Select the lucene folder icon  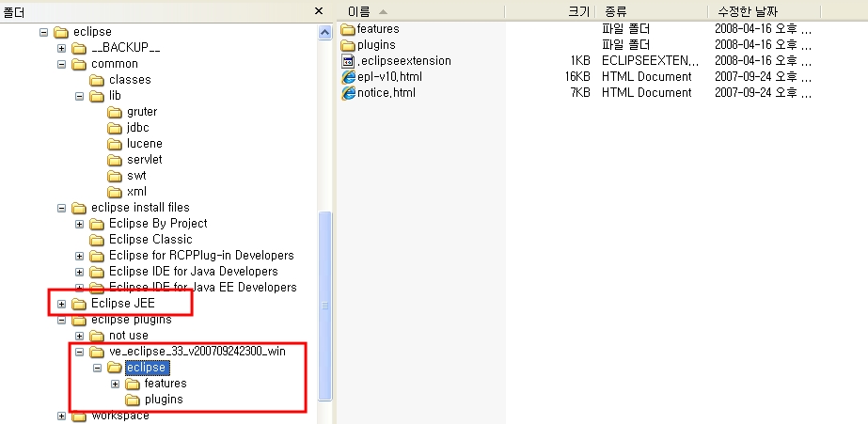[x=115, y=145]
